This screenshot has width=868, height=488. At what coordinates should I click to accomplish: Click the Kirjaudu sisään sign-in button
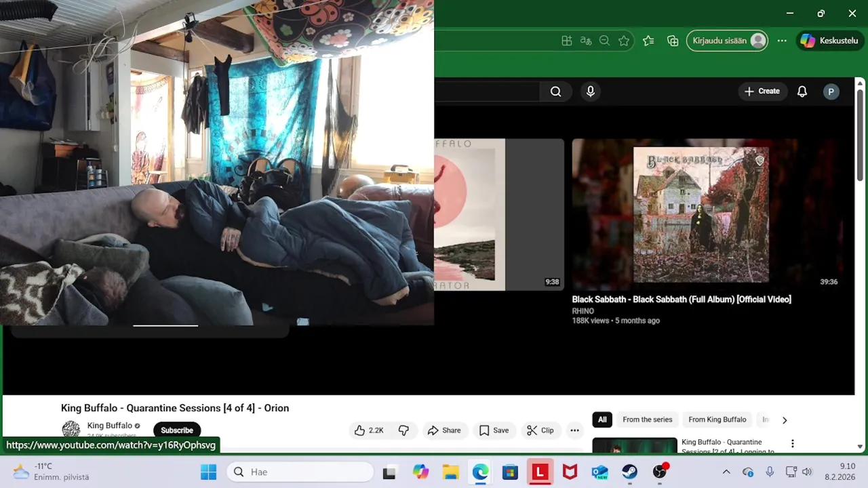727,41
